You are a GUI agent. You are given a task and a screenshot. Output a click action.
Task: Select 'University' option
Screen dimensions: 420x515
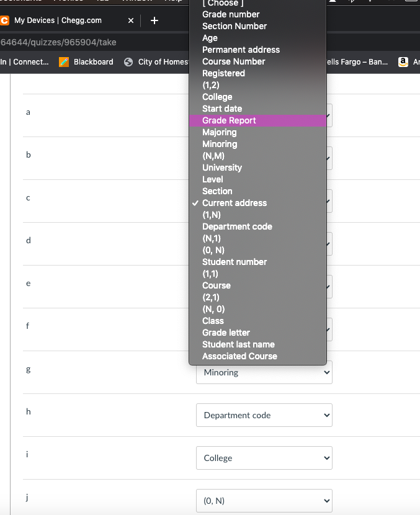coord(258,168)
